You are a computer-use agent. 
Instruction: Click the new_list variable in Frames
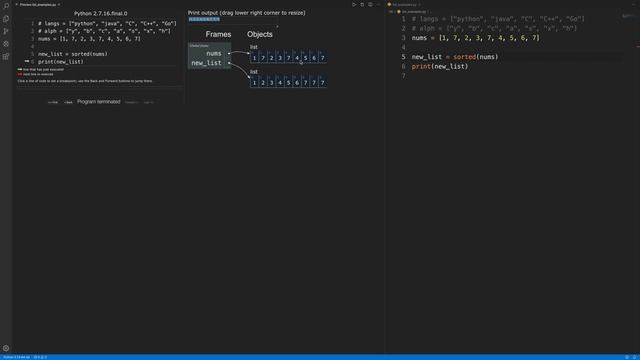(206, 63)
